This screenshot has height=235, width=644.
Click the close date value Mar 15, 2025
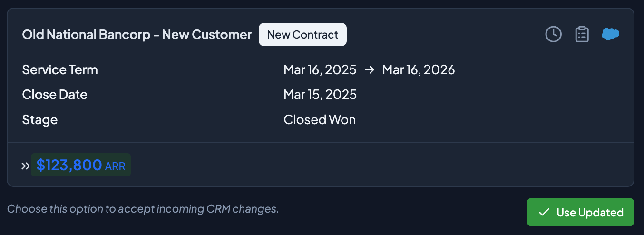[x=320, y=94]
